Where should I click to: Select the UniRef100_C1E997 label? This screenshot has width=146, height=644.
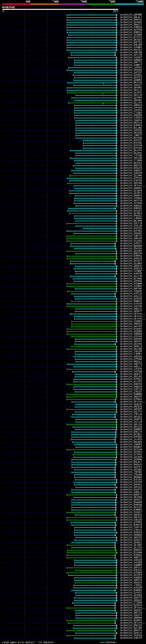coord(131,58)
